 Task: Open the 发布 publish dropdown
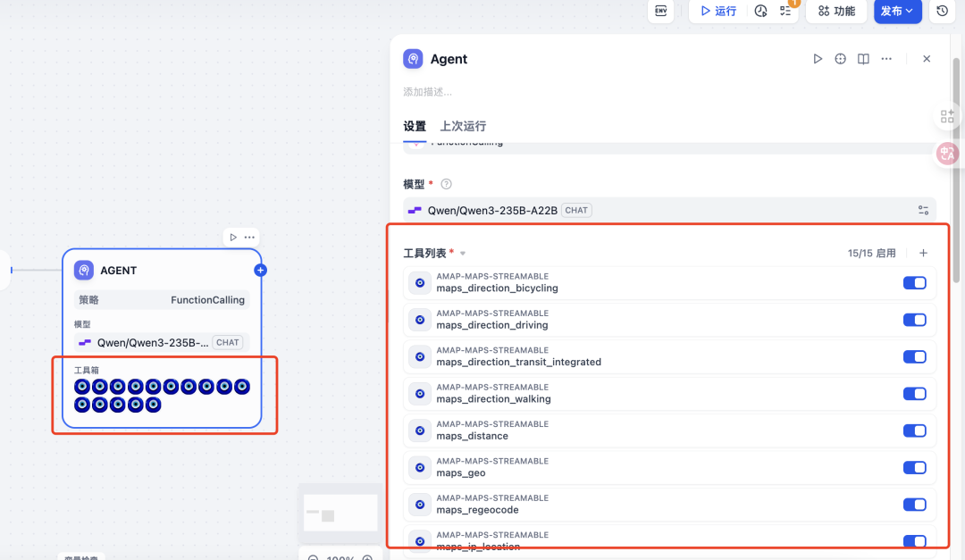click(897, 11)
